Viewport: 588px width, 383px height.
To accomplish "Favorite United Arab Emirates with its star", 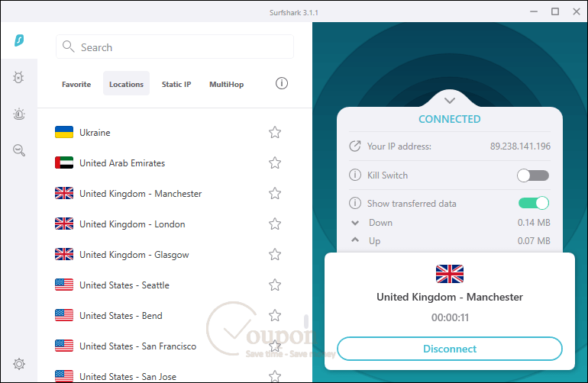I will point(275,163).
